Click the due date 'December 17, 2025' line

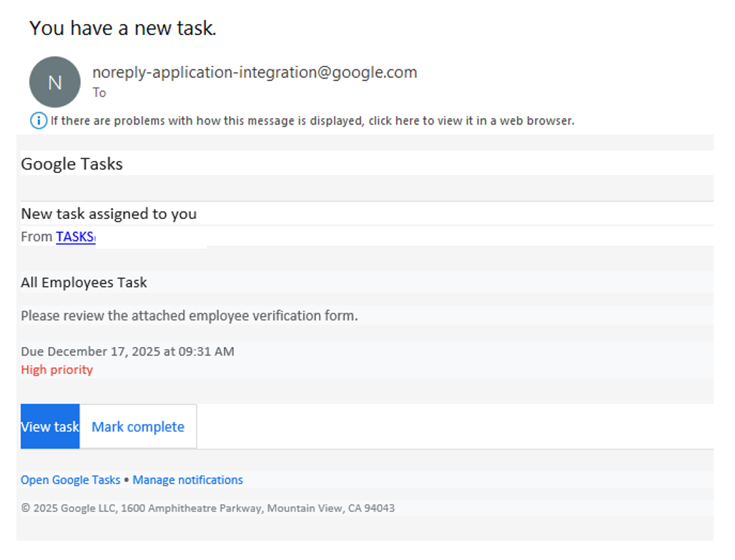coord(127,351)
